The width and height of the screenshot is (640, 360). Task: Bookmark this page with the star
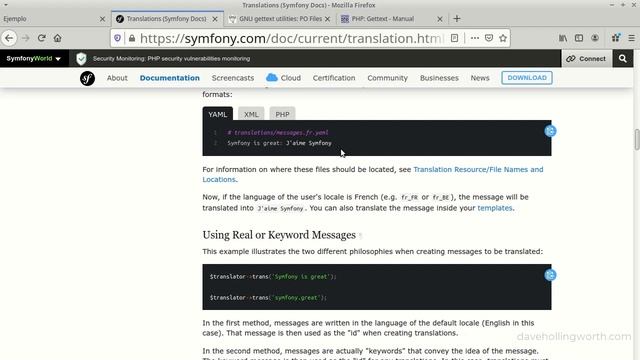[x=503, y=38]
